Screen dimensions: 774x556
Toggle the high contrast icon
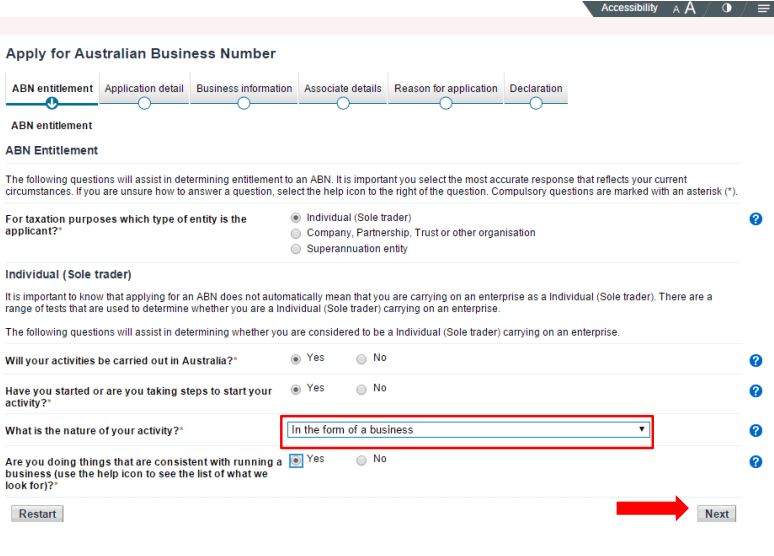click(726, 8)
